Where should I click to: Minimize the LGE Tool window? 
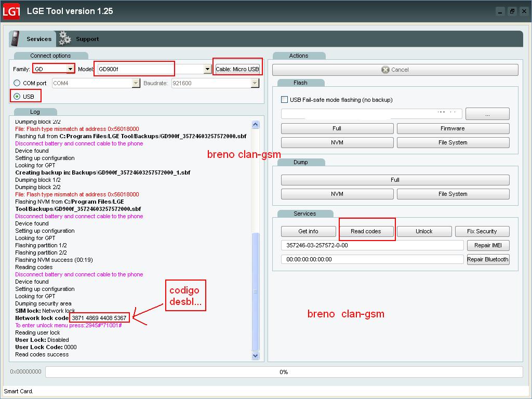coord(500,11)
